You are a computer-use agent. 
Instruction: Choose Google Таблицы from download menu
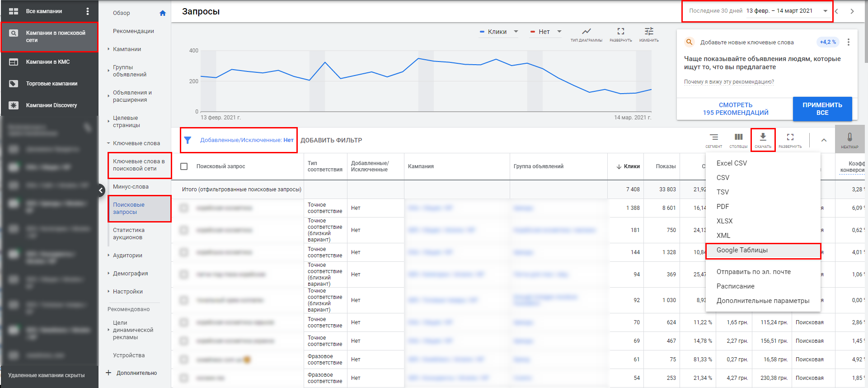coord(763,250)
